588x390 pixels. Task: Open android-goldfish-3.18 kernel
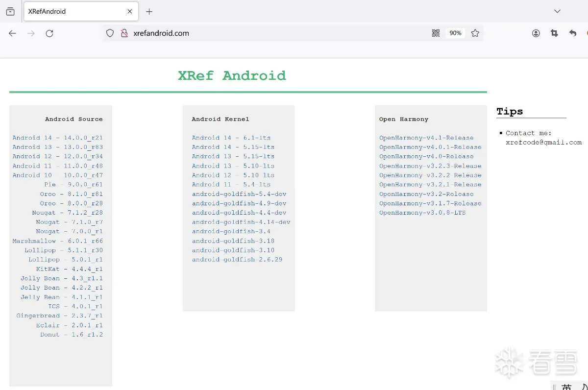[233, 241]
